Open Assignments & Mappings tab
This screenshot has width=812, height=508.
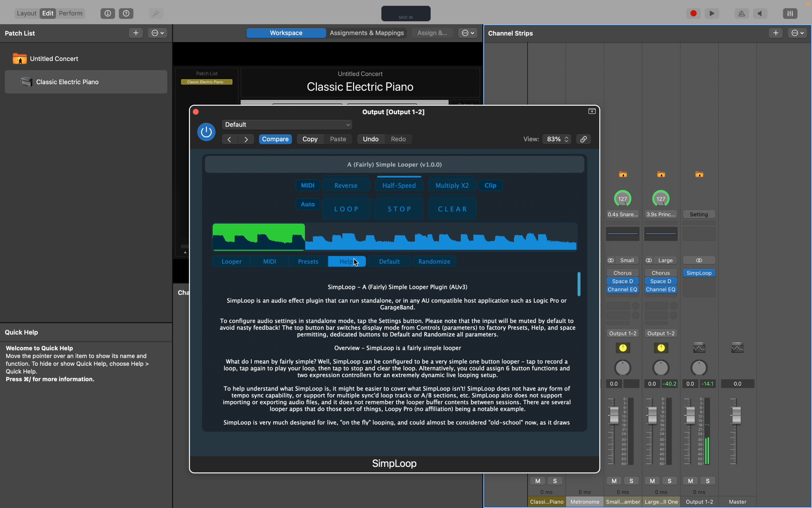[x=367, y=33]
